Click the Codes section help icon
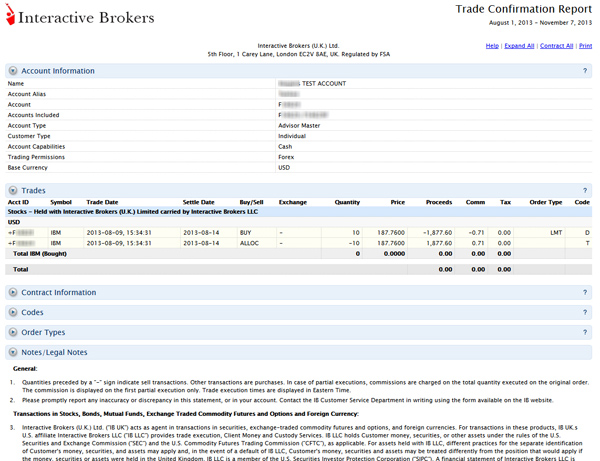This screenshot has width=600, height=461. pos(585,312)
